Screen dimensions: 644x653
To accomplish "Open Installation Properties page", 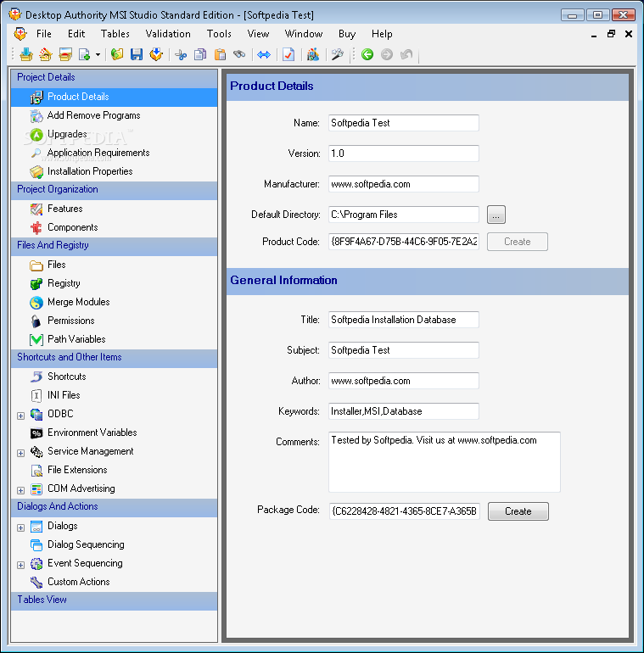I will (90, 171).
